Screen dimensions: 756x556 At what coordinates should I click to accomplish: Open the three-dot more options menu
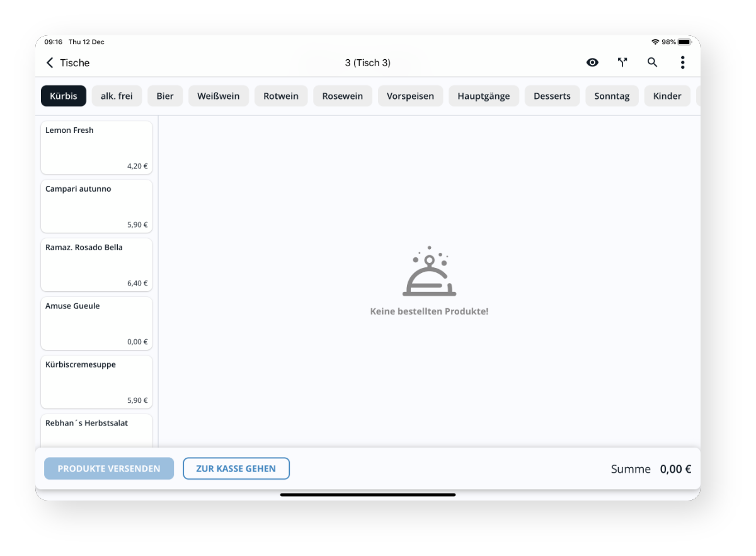coord(682,62)
